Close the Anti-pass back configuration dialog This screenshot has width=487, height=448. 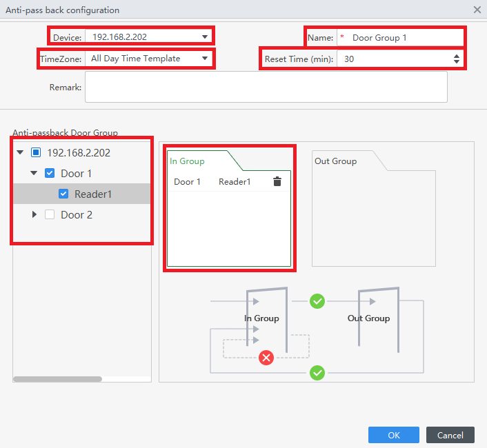[477, 10]
